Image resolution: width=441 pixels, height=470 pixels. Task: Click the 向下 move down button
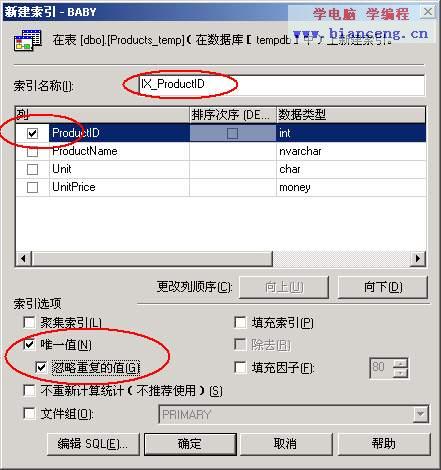pyautogui.click(x=383, y=287)
